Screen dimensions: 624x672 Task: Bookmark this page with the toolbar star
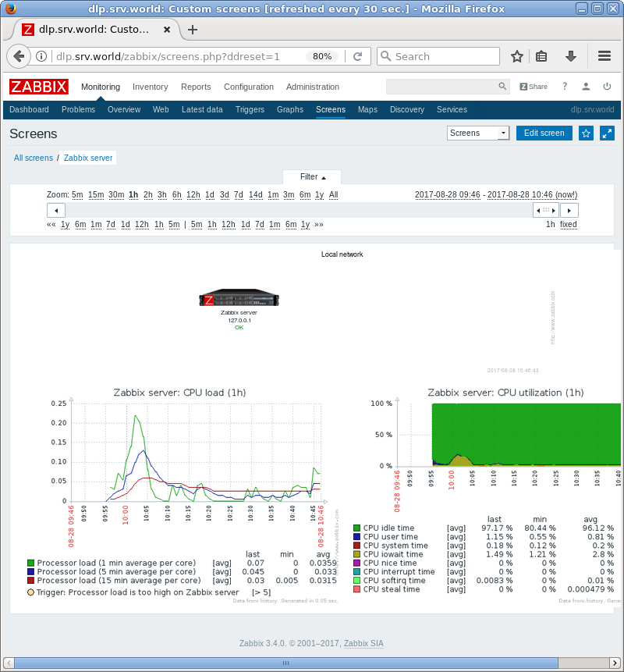pos(517,56)
